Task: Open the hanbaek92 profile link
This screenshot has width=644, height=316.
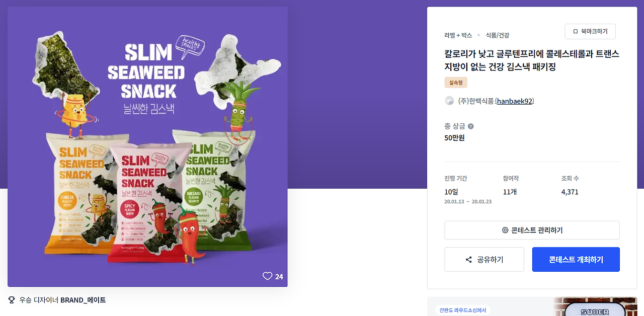Action: point(515,101)
